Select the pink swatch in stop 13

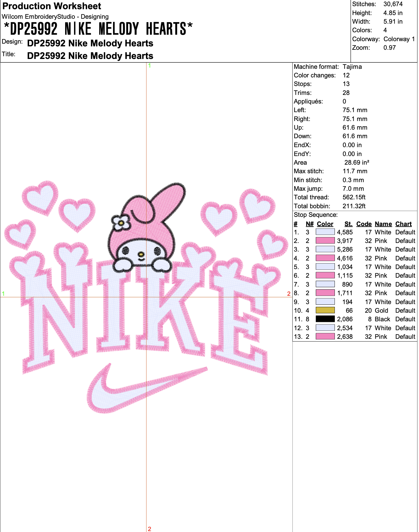coord(325,336)
